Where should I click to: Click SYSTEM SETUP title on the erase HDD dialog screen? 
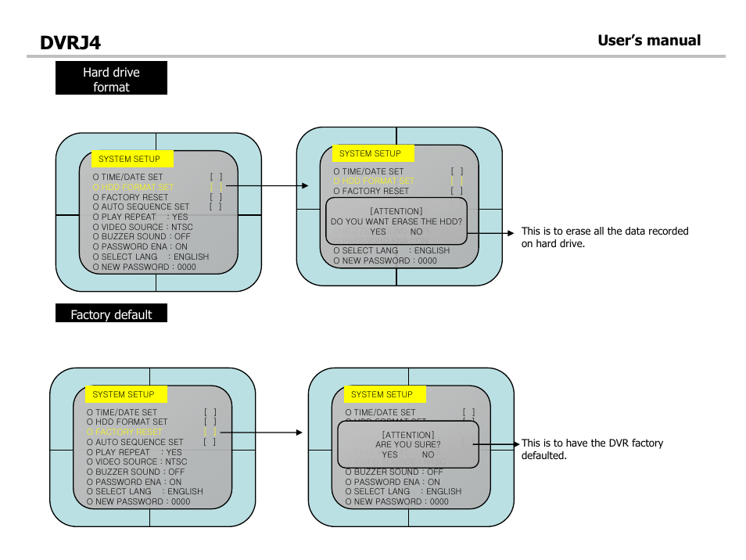point(373,153)
